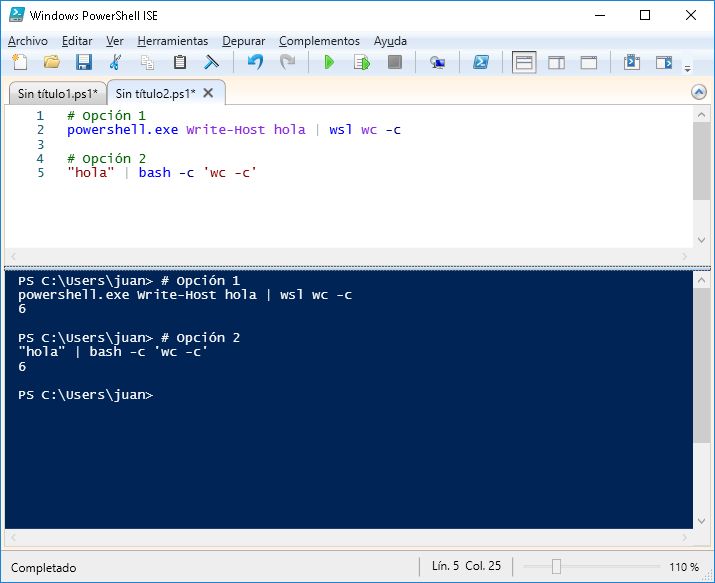Image resolution: width=715 pixels, height=583 pixels.
Task: Click console pane scroll up arrow
Action: point(701,280)
